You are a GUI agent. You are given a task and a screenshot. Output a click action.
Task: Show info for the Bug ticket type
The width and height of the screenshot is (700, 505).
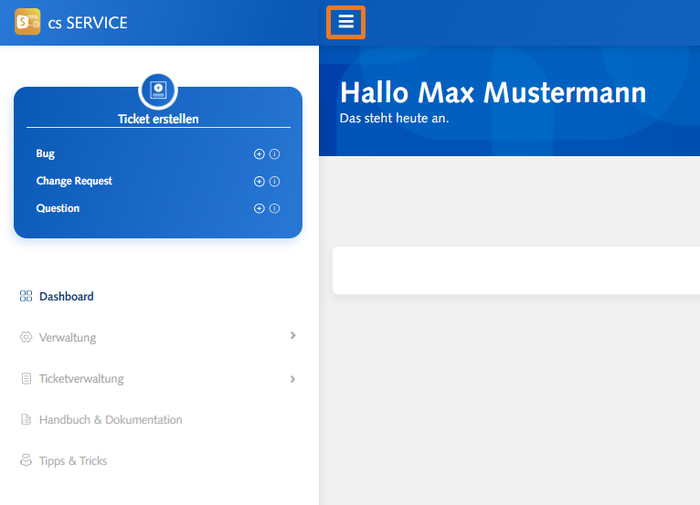(x=274, y=154)
